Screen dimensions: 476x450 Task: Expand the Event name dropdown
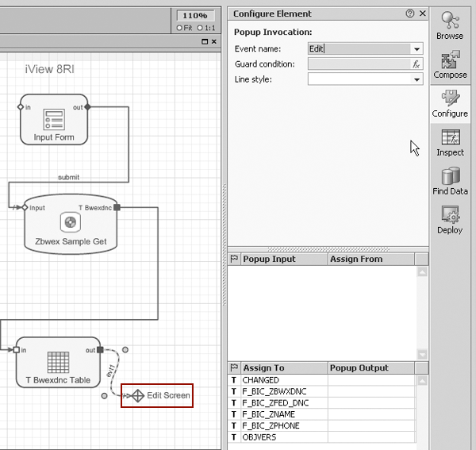[x=416, y=49]
